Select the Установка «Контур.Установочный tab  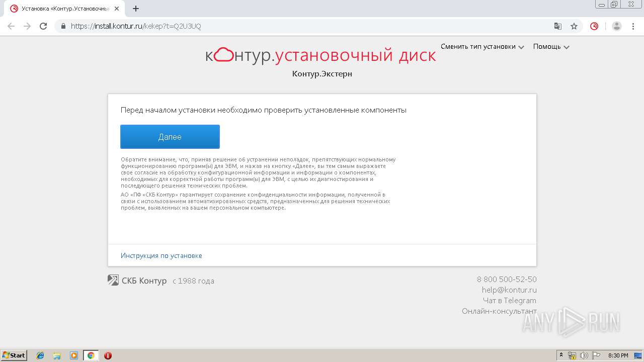pos(65,9)
